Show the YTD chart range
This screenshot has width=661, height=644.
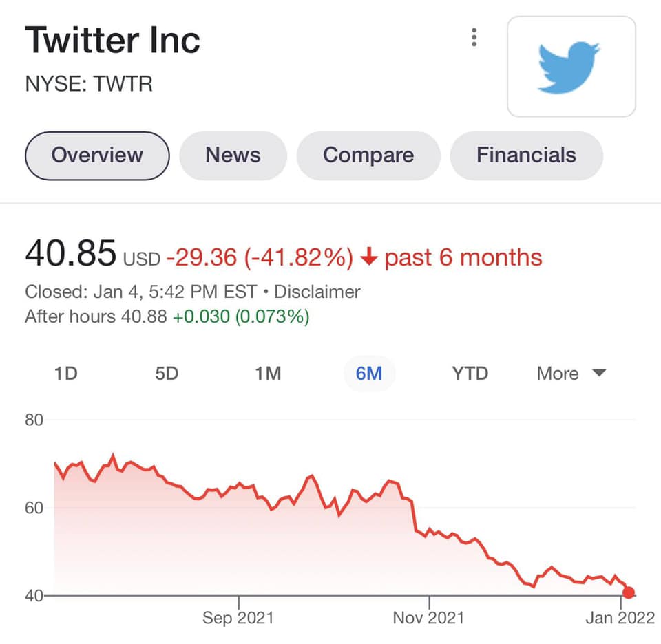[x=470, y=374]
